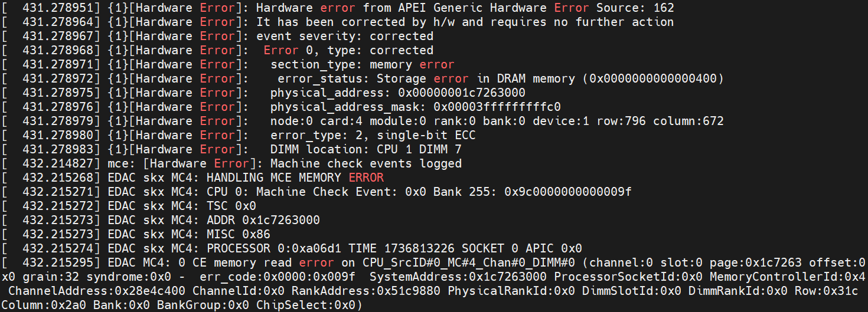The image size is (868, 312).
Task: Click 'Source: 162' at first line end
Action: [635, 8]
